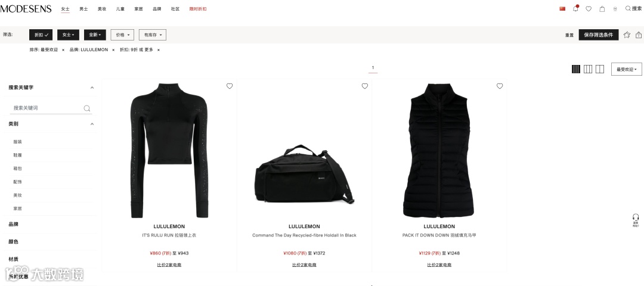Click the share icon beside save filter

point(639,35)
